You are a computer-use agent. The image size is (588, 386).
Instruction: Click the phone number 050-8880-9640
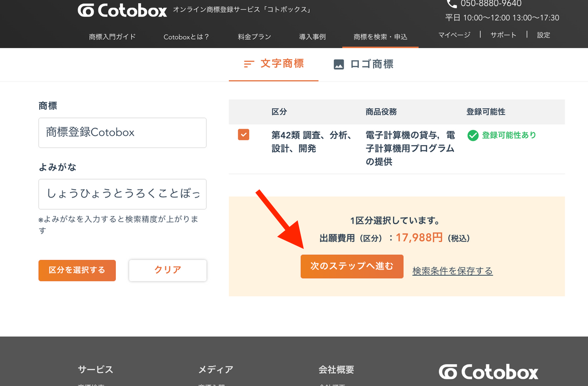[491, 4]
